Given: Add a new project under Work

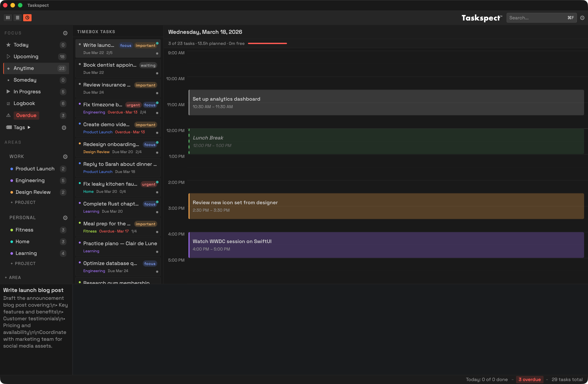Looking at the screenshot, I should [x=23, y=202].
